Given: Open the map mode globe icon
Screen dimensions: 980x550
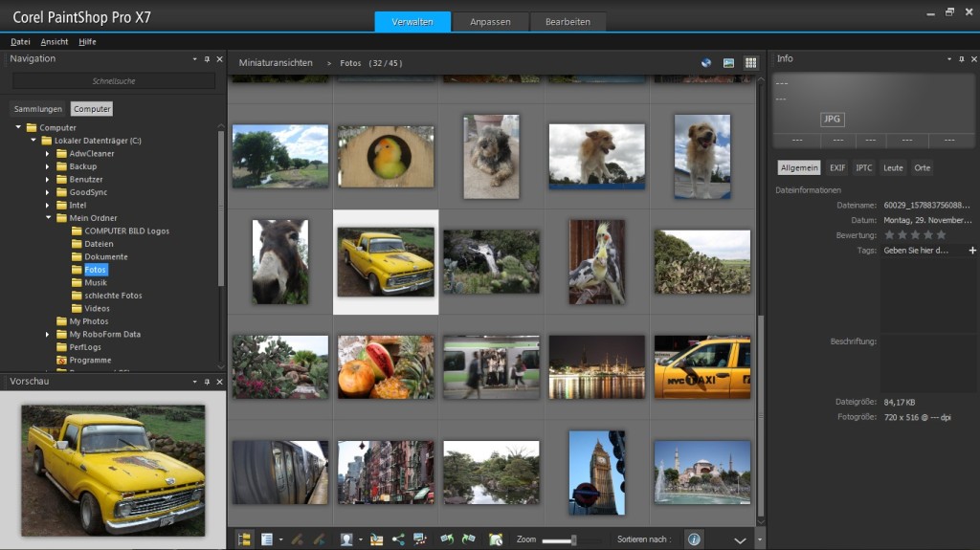Looking at the screenshot, I should [706, 62].
